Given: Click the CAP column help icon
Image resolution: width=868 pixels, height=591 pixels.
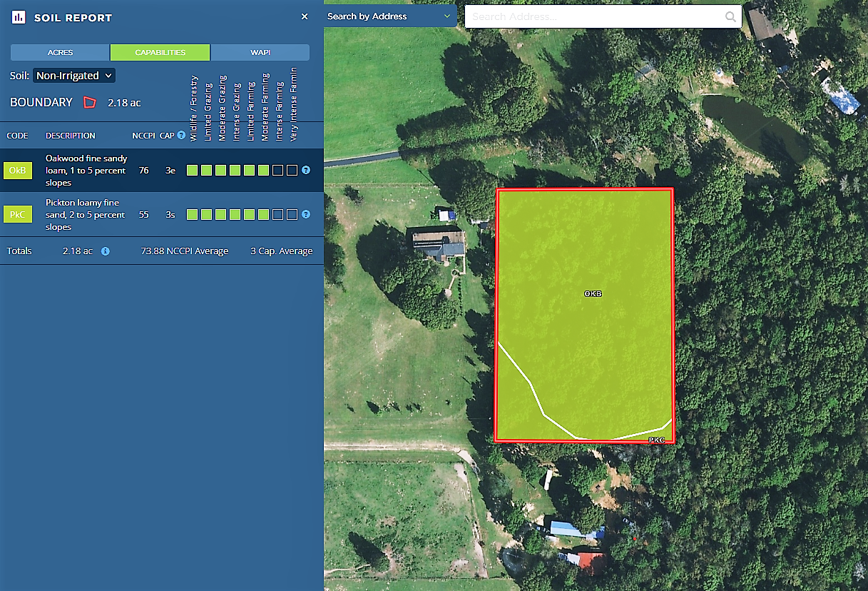Looking at the screenshot, I should 181,135.
